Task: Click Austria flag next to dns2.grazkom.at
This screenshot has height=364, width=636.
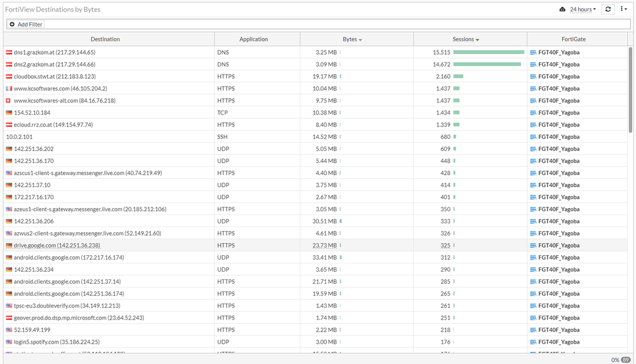Action: [9, 64]
